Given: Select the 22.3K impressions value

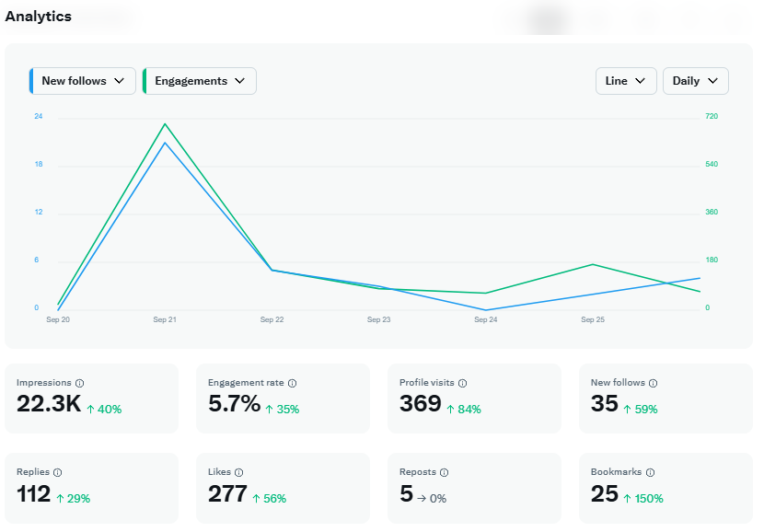Looking at the screenshot, I should [49, 404].
